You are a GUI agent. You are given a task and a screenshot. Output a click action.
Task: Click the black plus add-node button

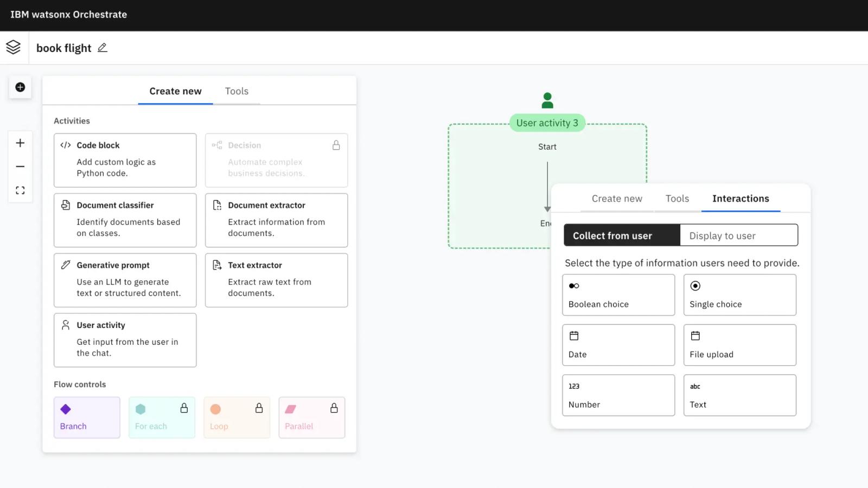20,87
